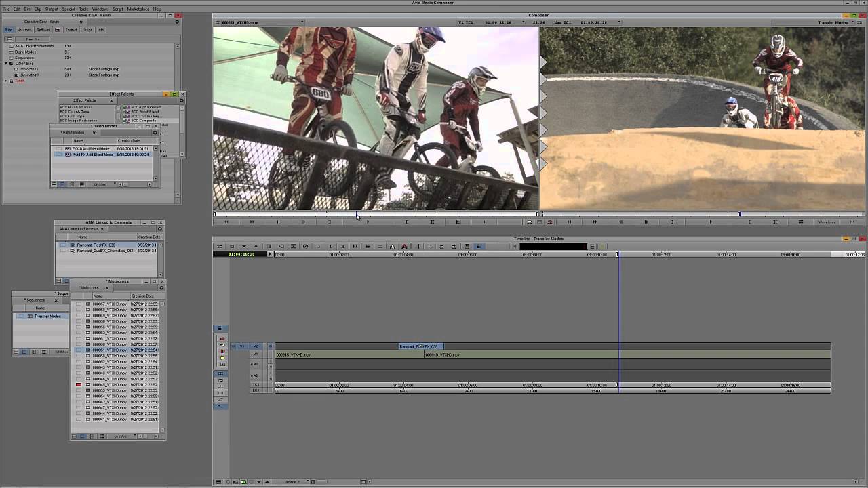Screen dimensions: 868x488
Task: Select clip 000967_VTXHD.mov in Motocross bin
Action: coord(109,304)
